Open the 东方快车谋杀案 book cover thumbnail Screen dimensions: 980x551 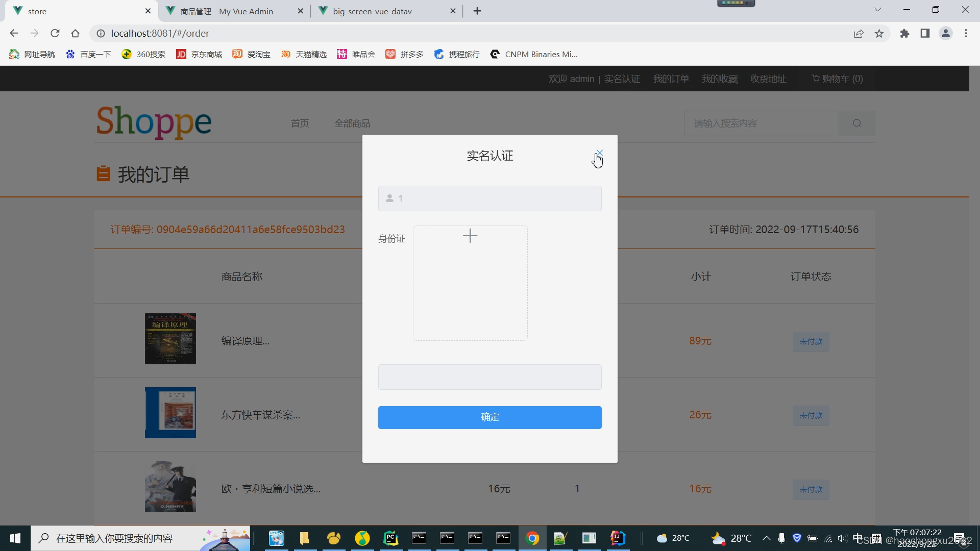pyautogui.click(x=170, y=413)
